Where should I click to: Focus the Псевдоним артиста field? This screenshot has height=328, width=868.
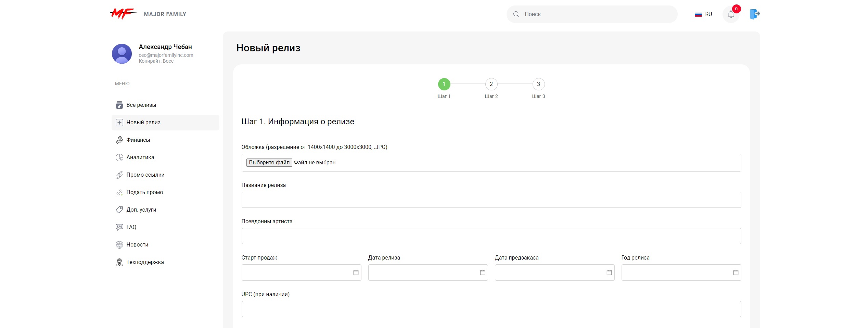[x=491, y=236]
